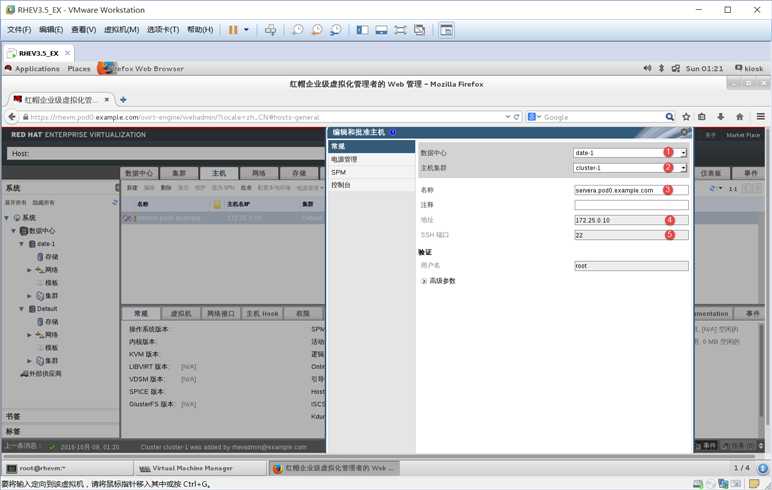The width and height of the screenshot is (772, 490).
Task: Pause the virtual machine in VMware toolbar
Action: click(x=232, y=30)
